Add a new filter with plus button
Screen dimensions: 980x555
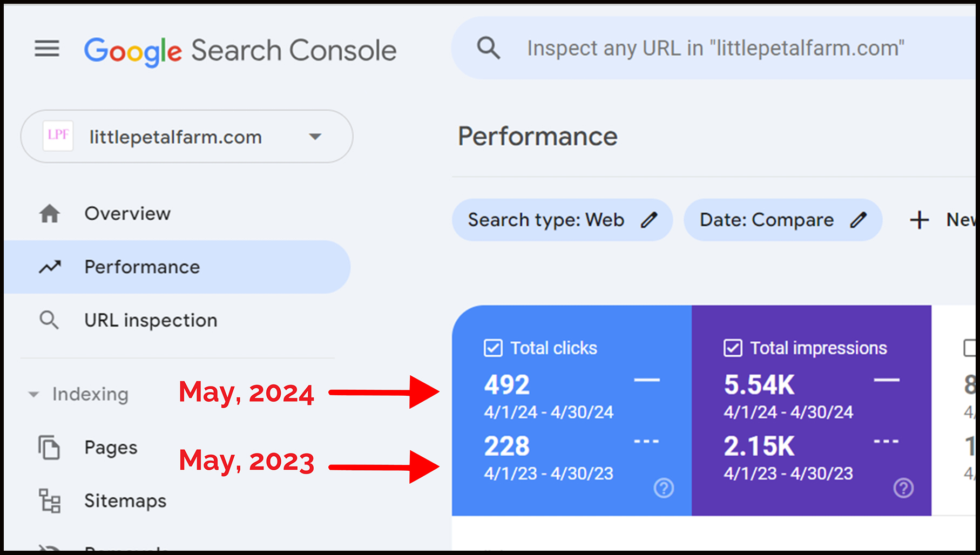(x=919, y=220)
